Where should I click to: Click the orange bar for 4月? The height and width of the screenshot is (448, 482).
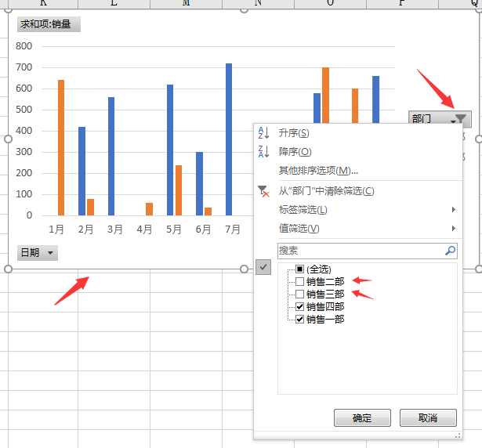pyautogui.click(x=150, y=209)
